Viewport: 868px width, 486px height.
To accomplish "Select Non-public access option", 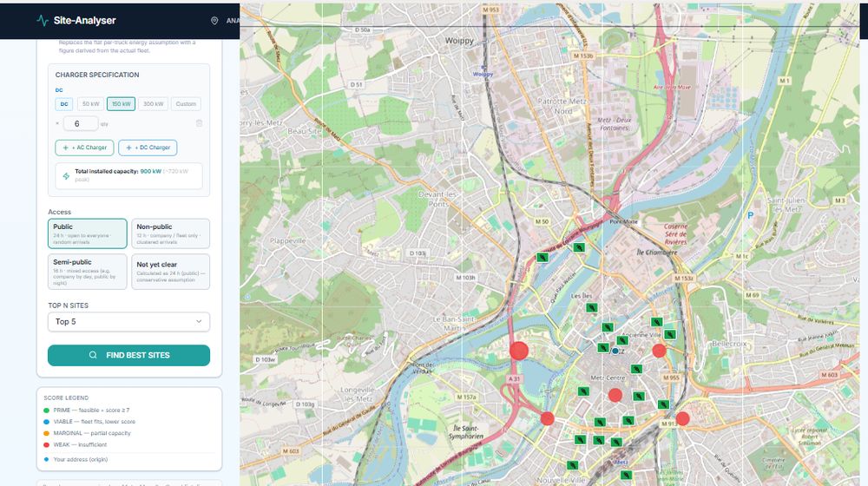I will coord(170,233).
